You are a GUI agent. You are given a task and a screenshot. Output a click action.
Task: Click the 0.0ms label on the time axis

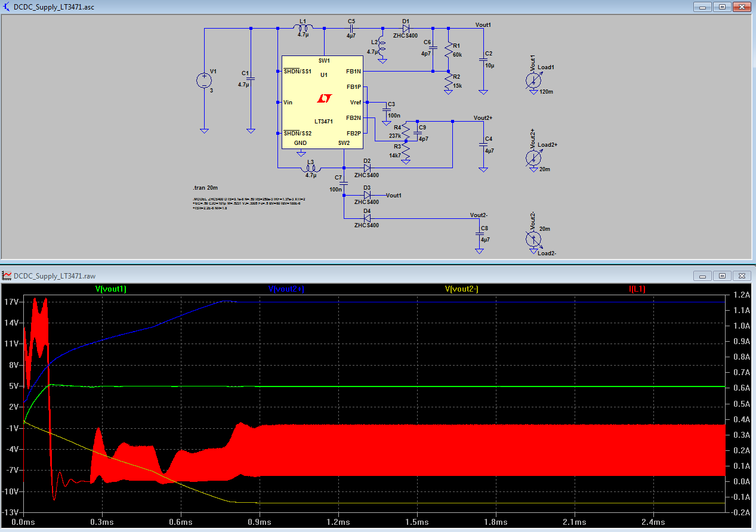24,522
